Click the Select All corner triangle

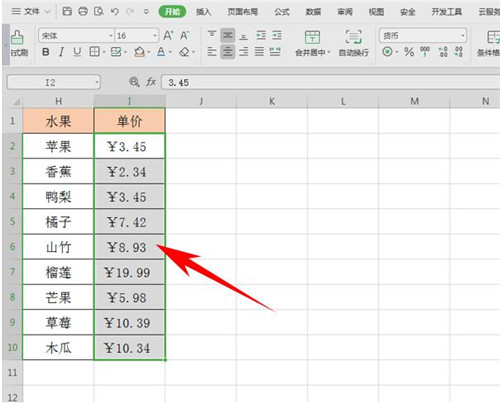(x=17, y=102)
